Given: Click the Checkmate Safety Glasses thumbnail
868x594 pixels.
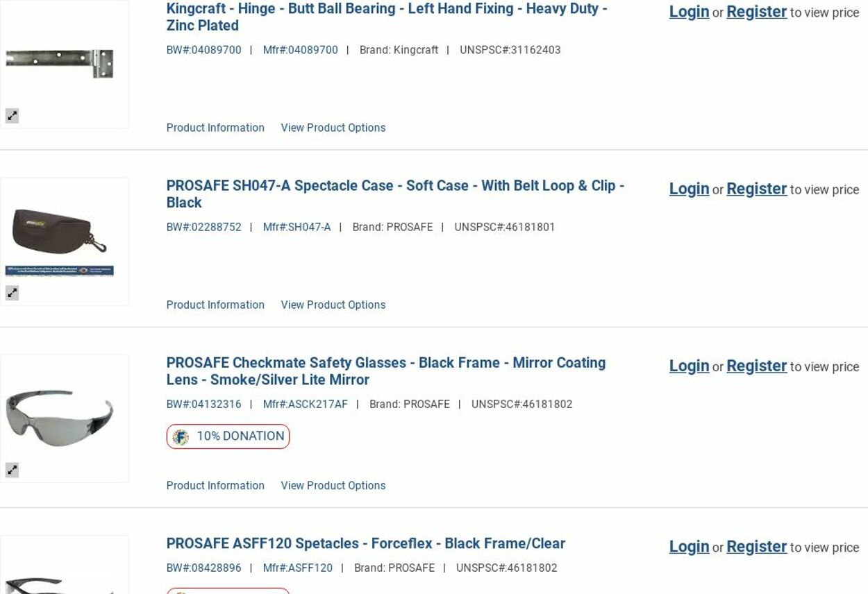Looking at the screenshot, I should [x=60, y=416].
